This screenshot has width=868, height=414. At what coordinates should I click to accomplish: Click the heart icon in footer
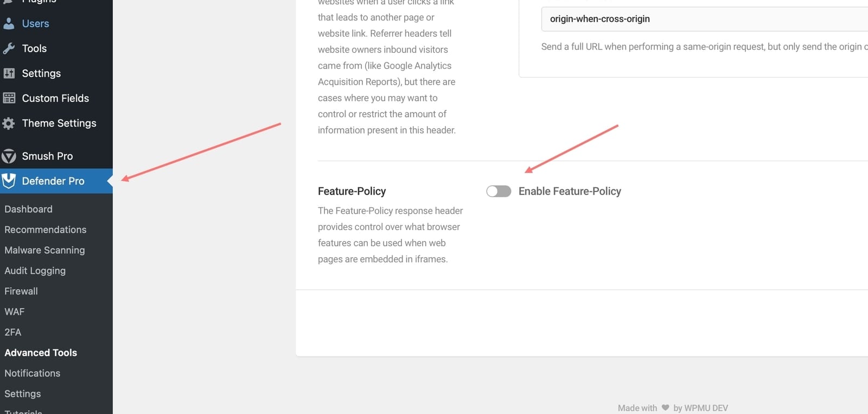point(665,408)
